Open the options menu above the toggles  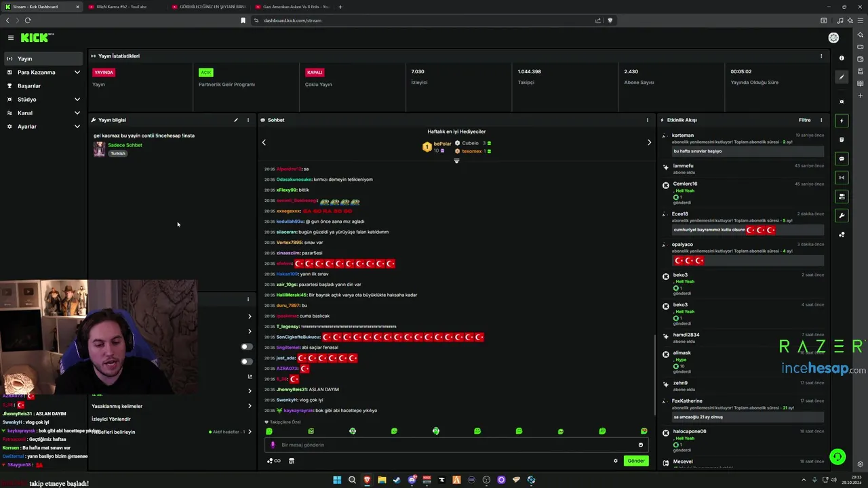point(248,299)
